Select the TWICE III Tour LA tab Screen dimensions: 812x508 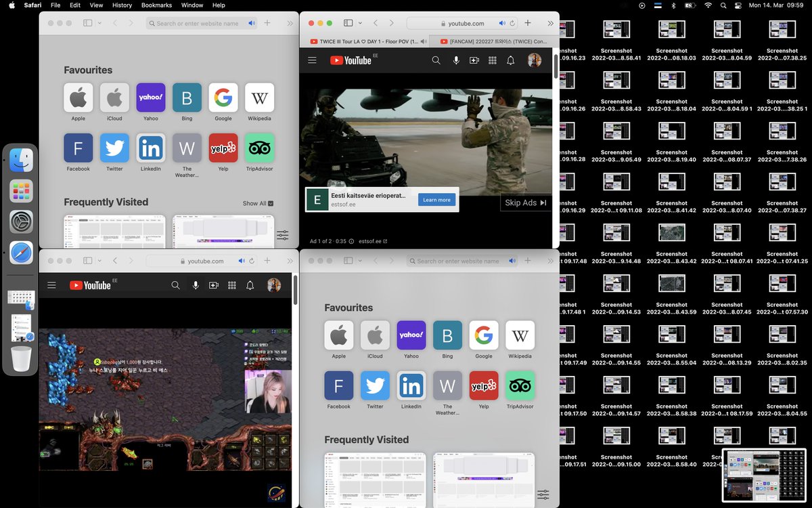[x=364, y=41]
